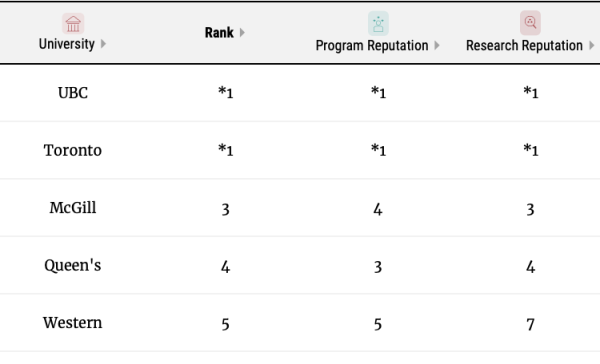Viewport: 600px width, 364px height.
Task: Open the Toronto university entry
Action: pos(73,150)
